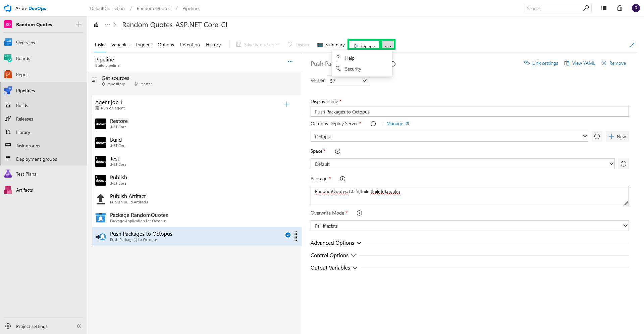
Task: Open the work items list icon
Action: 604,8
